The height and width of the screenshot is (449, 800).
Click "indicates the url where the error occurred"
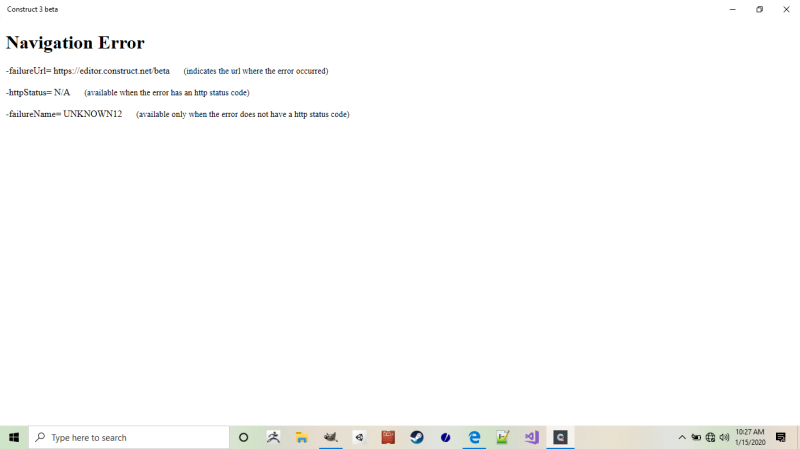coord(256,71)
